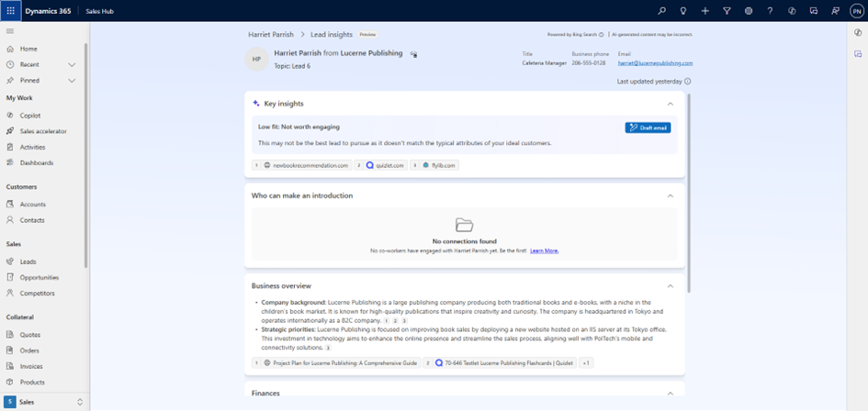Open the Sales area switcher

pos(43,402)
